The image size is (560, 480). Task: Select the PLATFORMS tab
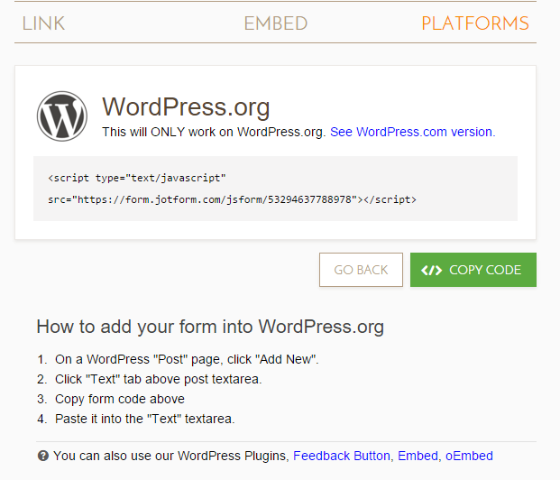pyautogui.click(x=475, y=24)
